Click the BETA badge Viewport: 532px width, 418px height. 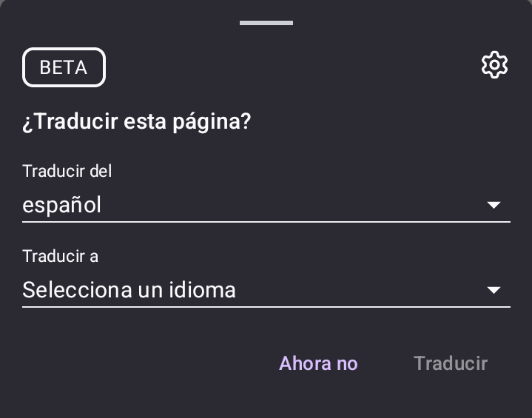point(64,67)
